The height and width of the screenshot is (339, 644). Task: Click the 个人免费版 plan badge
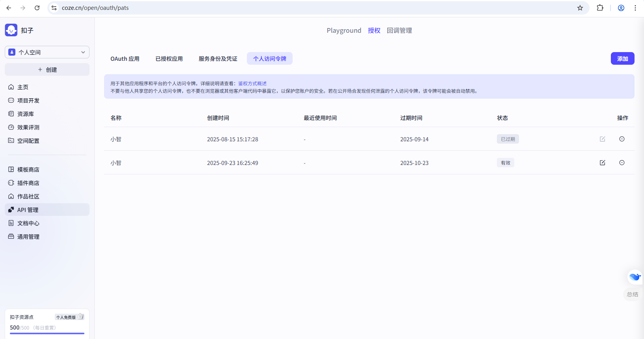pyautogui.click(x=69, y=317)
